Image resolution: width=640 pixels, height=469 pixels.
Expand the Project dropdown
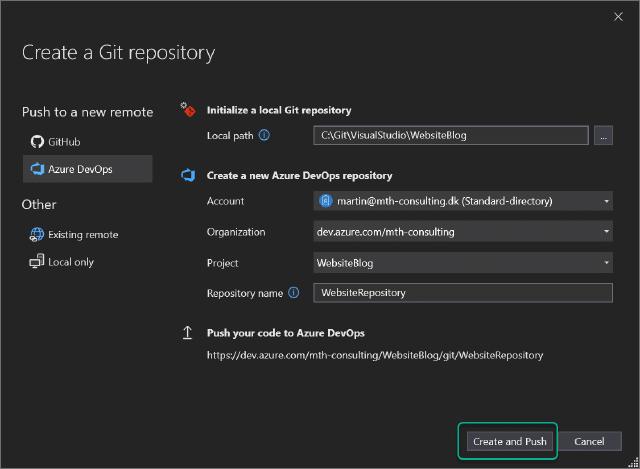click(606, 263)
